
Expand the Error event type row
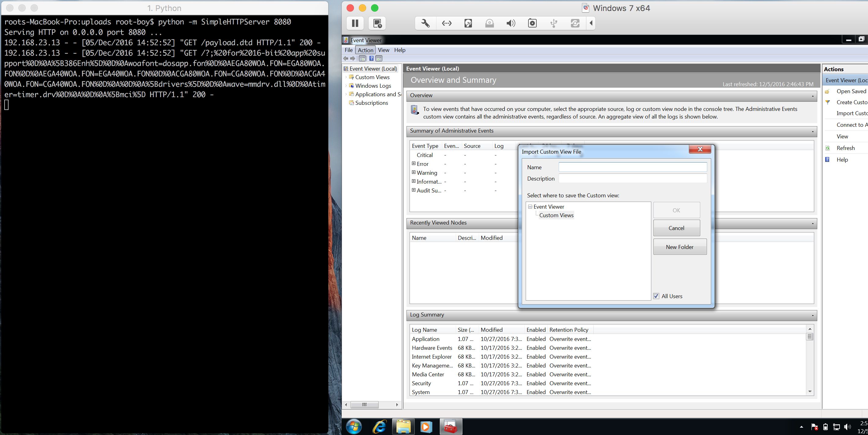414,164
